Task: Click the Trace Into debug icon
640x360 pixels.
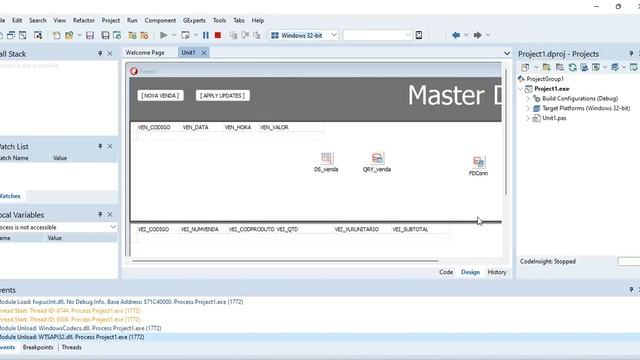Action: tap(233, 36)
